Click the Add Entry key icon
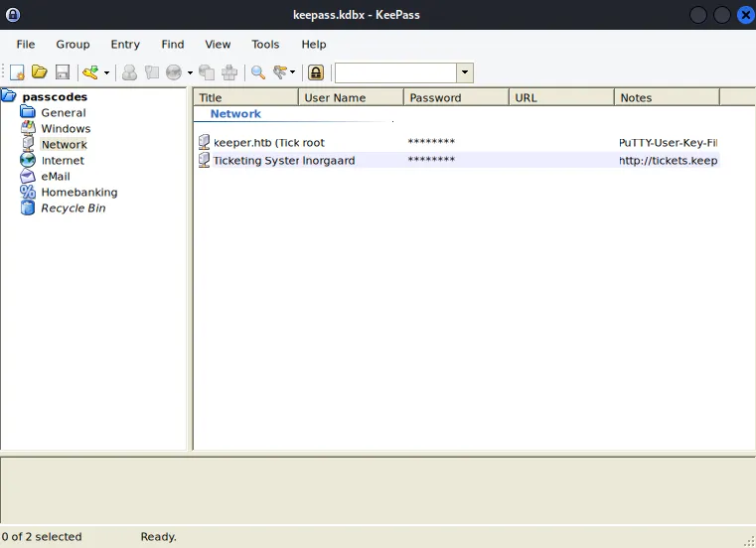This screenshot has height=548, width=756. point(90,72)
